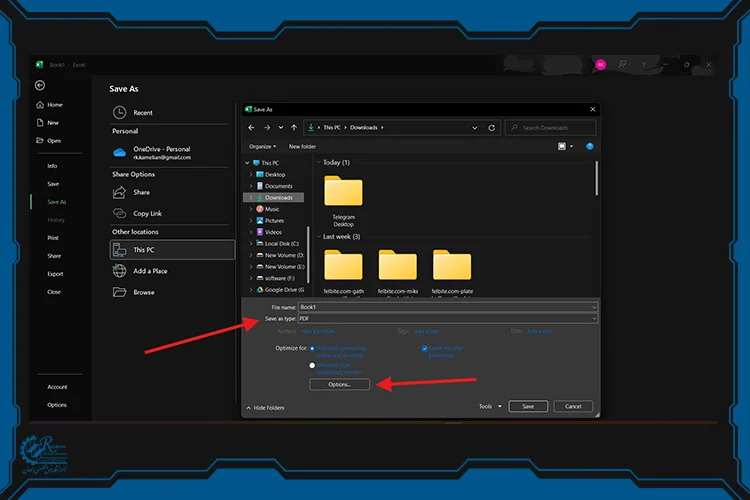
Task: Click the Music folder icon in tree
Action: 260,209
